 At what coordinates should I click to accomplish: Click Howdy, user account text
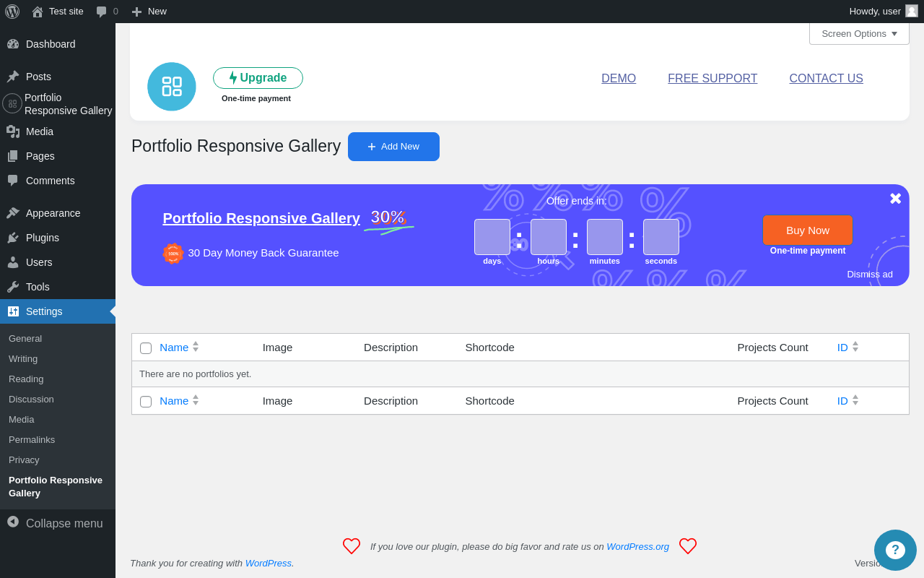click(x=875, y=12)
